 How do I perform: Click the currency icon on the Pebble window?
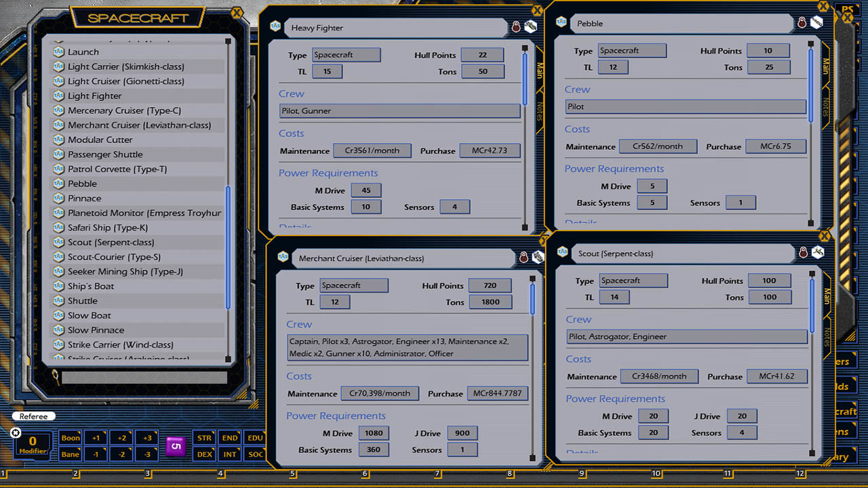[818, 24]
